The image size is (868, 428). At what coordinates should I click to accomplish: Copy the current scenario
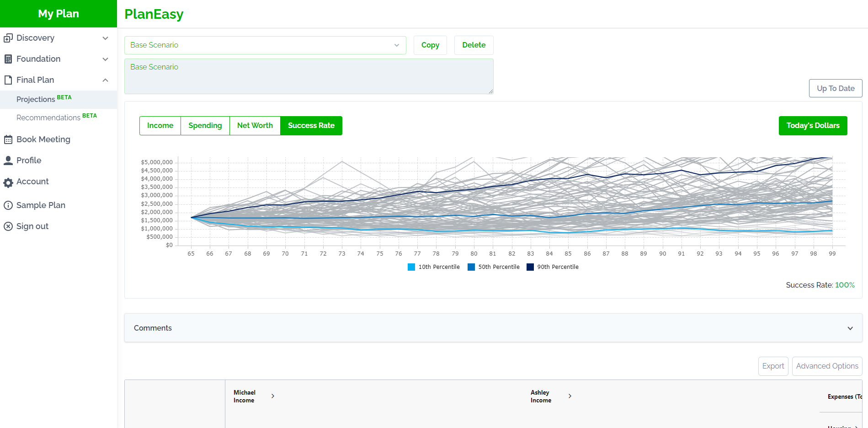430,45
